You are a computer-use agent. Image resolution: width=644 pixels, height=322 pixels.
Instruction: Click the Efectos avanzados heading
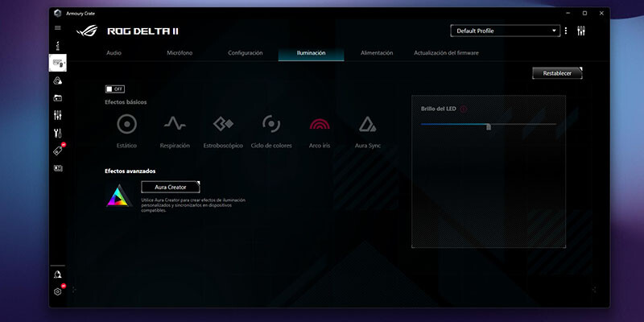click(x=130, y=171)
